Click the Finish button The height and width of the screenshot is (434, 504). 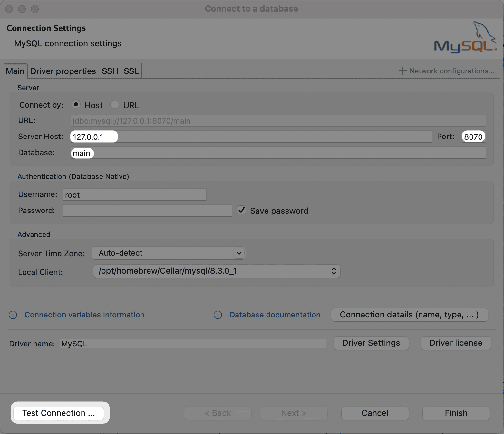tap(456, 413)
